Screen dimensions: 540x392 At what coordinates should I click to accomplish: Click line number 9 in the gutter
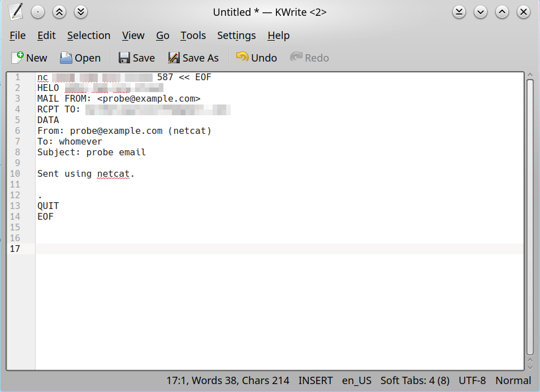tap(17, 163)
